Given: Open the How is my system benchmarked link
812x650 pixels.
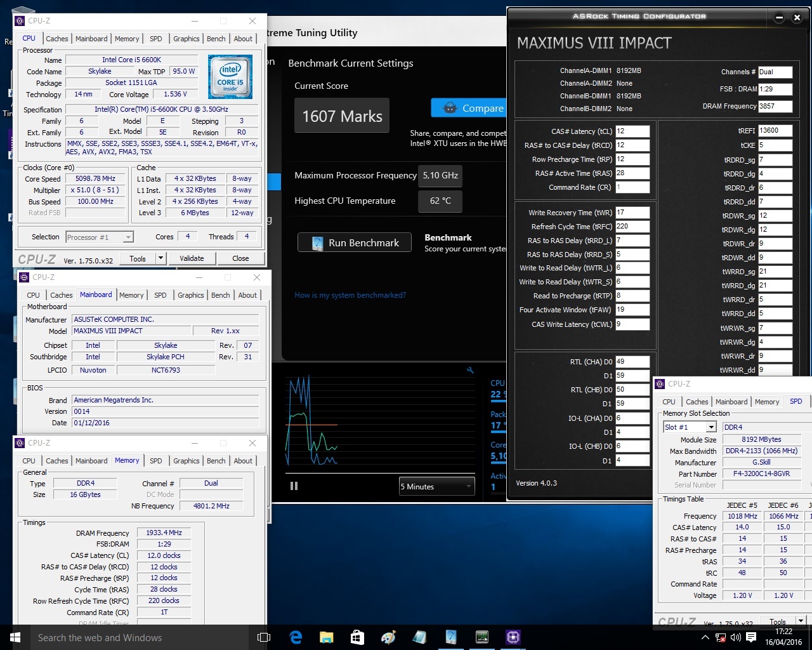Looking at the screenshot, I should (x=350, y=295).
